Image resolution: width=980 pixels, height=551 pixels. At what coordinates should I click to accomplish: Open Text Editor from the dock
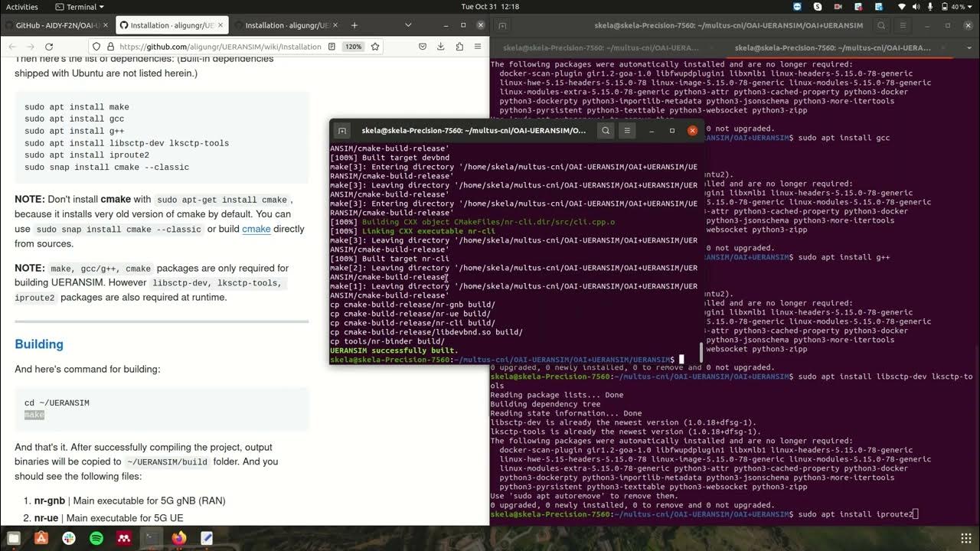[206, 538]
